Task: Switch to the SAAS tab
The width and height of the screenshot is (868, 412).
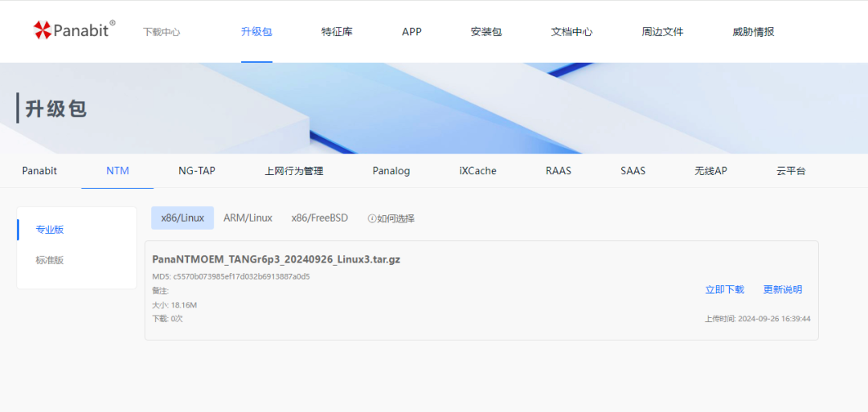Action: point(633,171)
